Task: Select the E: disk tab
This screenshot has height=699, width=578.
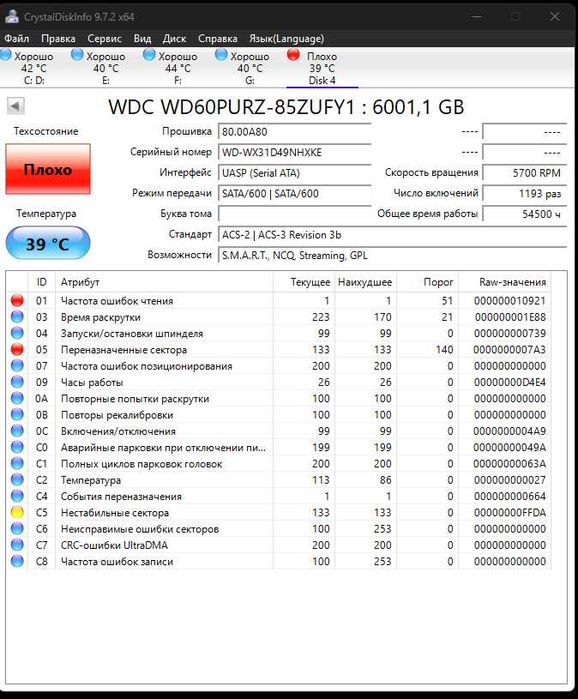Action: (x=106, y=68)
